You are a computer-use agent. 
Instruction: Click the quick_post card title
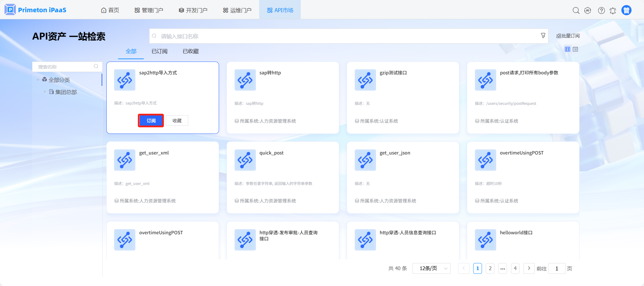click(x=271, y=153)
